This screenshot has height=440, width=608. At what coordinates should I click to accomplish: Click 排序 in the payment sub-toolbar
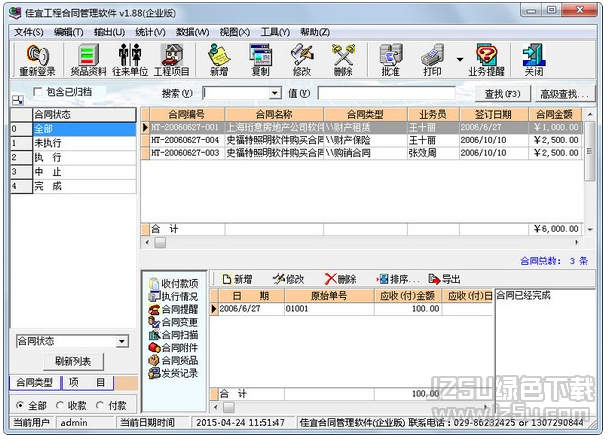click(398, 279)
